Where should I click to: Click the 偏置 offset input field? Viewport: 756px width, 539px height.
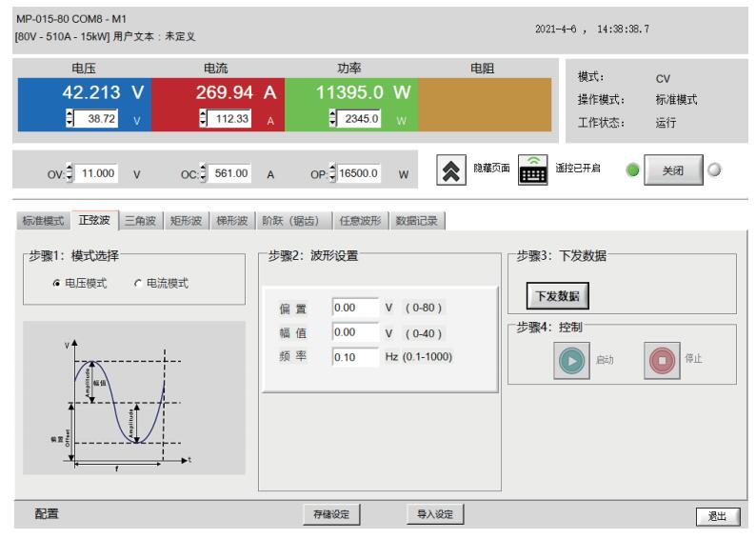[x=354, y=308]
